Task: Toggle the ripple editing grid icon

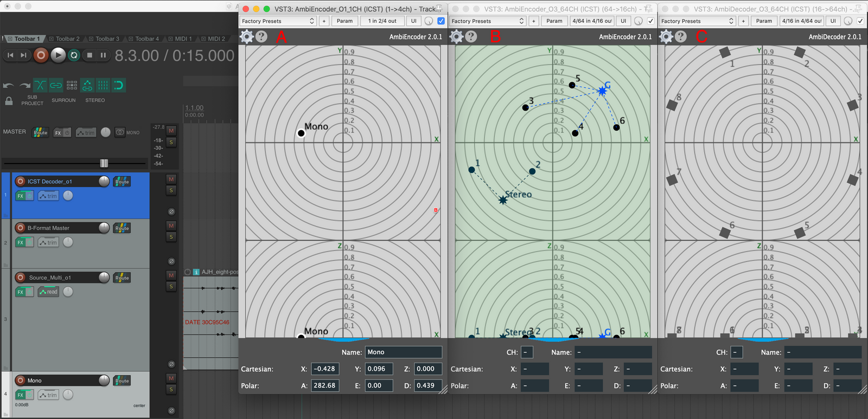Action: [x=72, y=85]
